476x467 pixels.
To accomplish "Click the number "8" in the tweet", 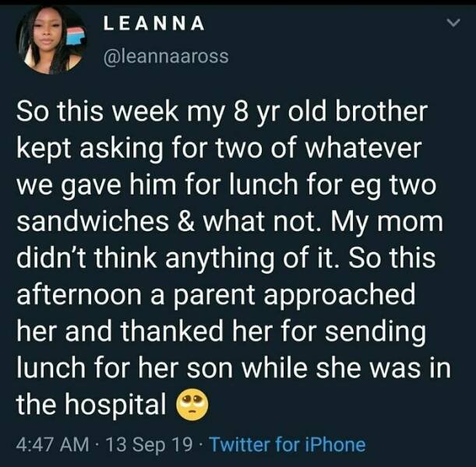I will point(241,111).
